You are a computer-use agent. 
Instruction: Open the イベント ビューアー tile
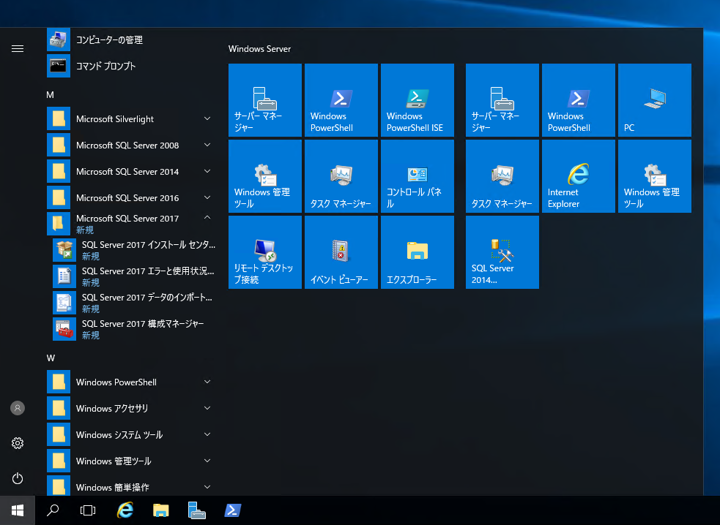[x=341, y=252]
